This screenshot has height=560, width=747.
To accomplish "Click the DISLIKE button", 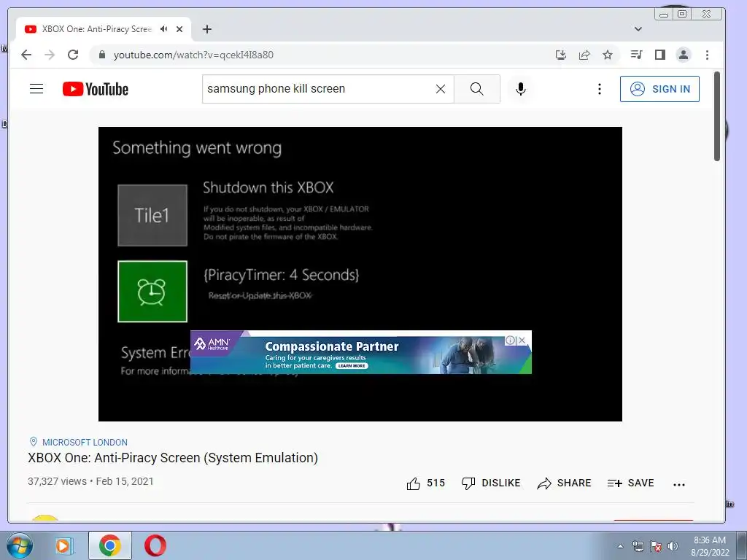I will pos(491,483).
